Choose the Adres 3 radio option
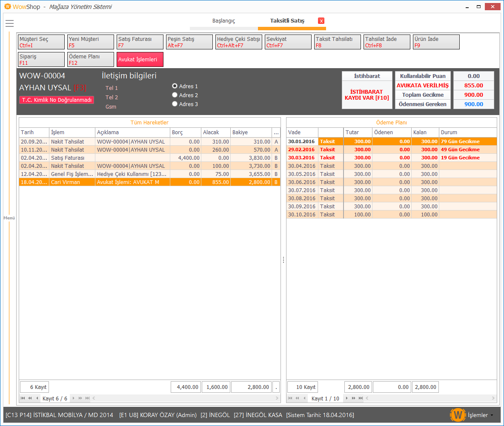 (x=175, y=104)
